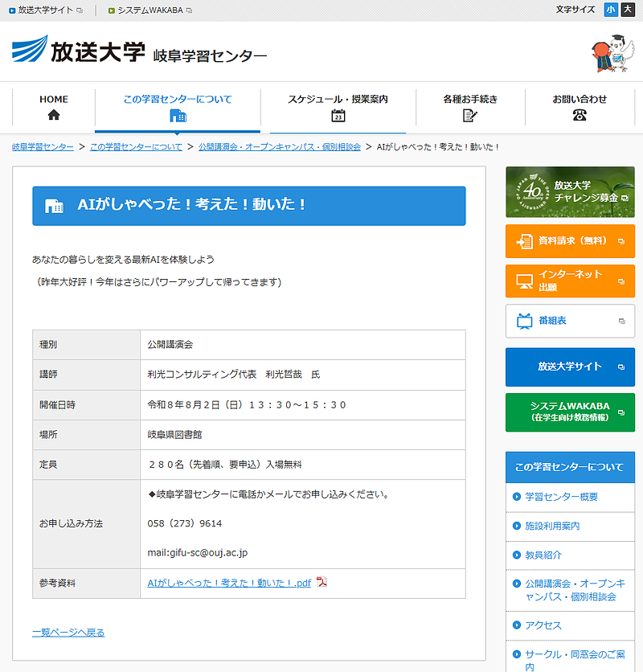Open システムWAKABA link in top bar

click(150, 10)
